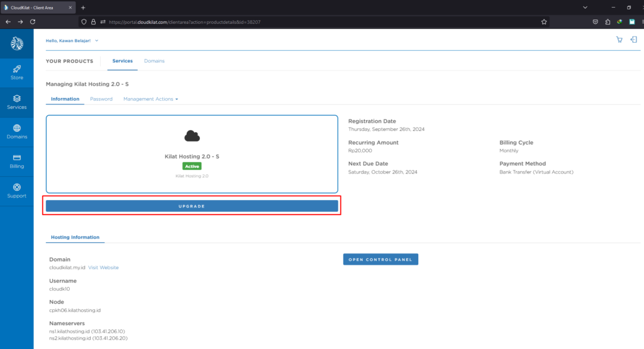Open the Store section in sidebar
The height and width of the screenshot is (349, 644).
[x=17, y=72]
